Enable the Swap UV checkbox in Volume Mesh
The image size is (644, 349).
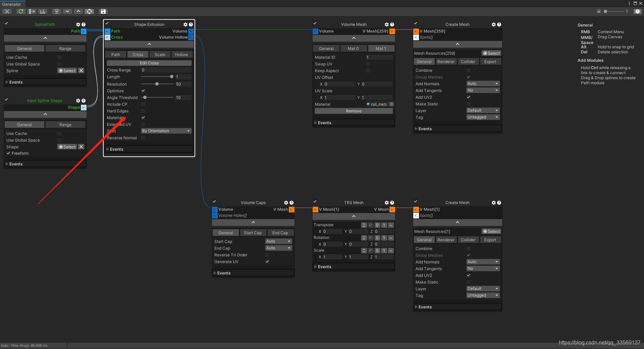(368, 64)
